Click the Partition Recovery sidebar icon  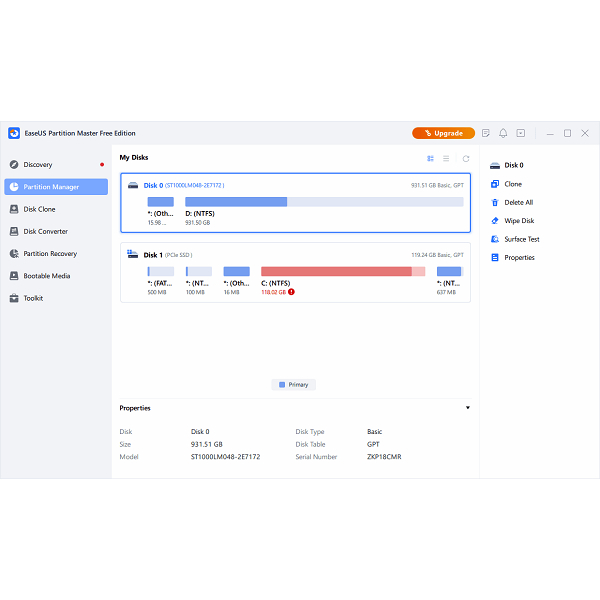point(14,253)
